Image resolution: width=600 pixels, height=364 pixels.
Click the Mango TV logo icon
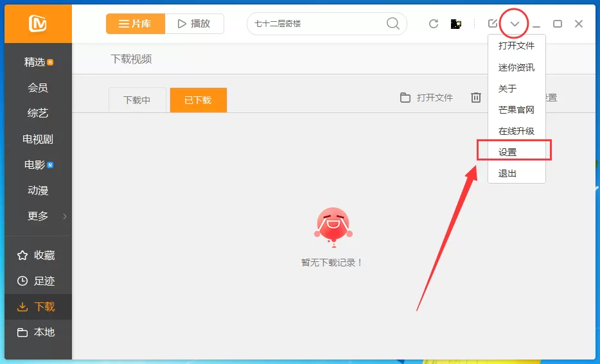point(37,24)
